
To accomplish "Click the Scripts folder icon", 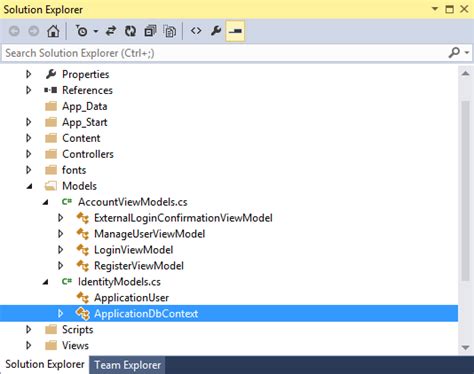I will click(x=51, y=329).
